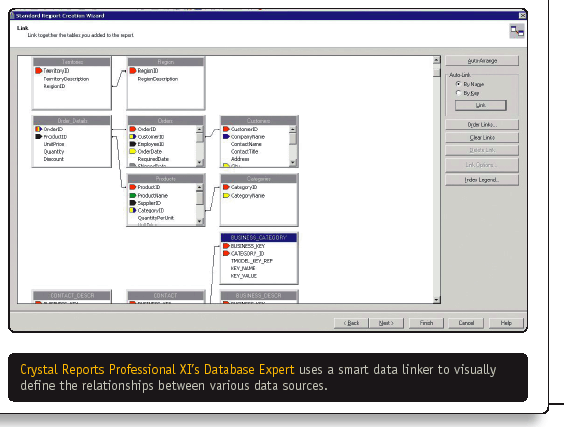
Task: Select the RegionDescription field
Action: tap(158, 79)
